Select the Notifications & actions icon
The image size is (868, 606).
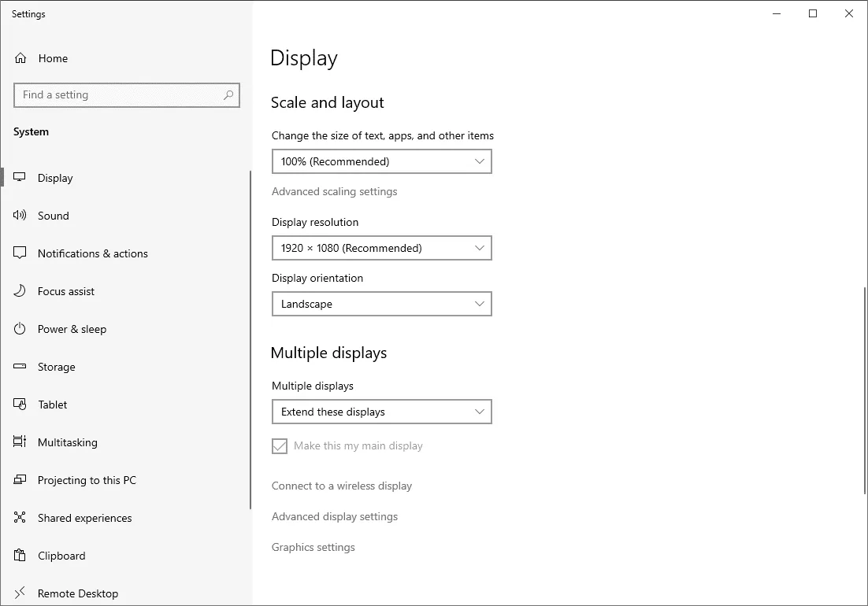(20, 253)
